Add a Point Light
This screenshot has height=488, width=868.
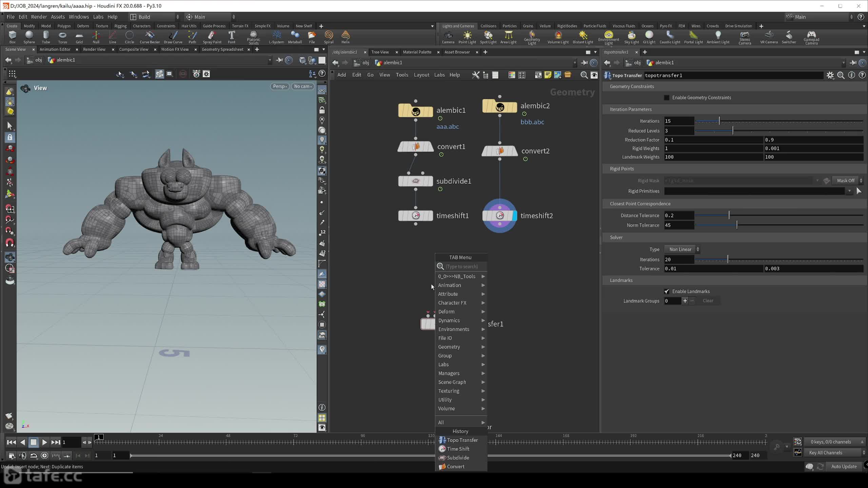tap(467, 37)
